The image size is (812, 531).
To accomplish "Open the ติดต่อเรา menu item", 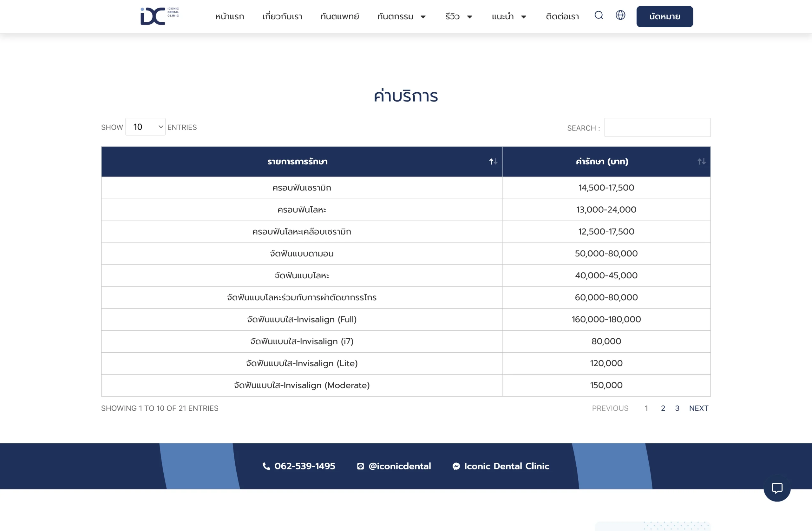I will 562,17.
